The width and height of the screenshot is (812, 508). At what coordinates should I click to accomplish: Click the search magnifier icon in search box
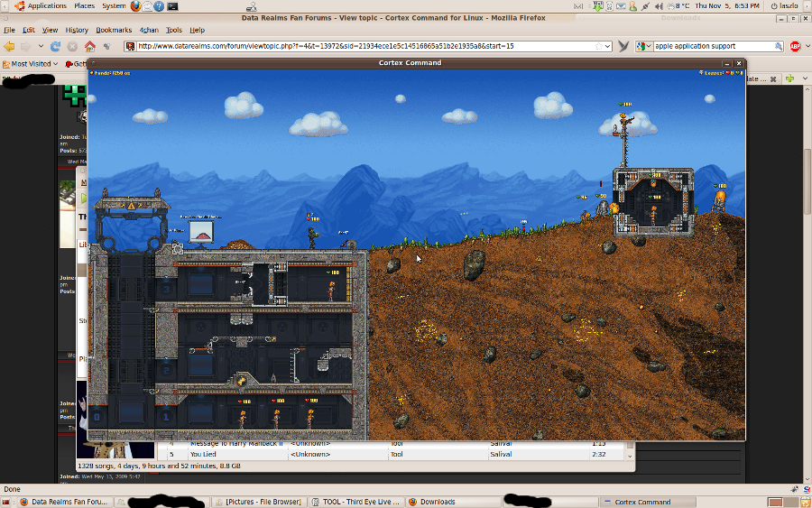(x=779, y=46)
